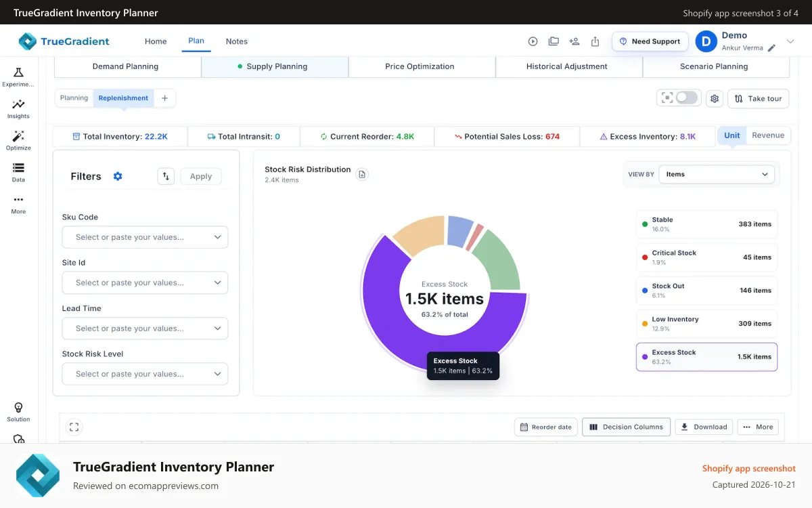This screenshot has height=508, width=812.
Task: Open the Stock Risk Level dropdown
Action: click(x=145, y=374)
